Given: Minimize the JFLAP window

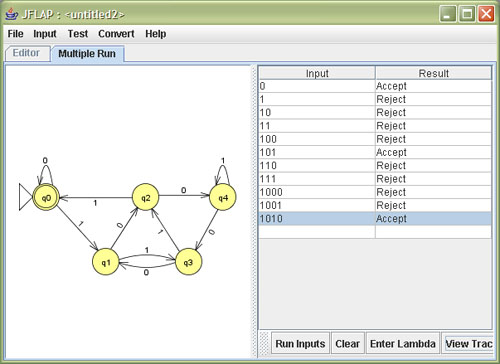Looking at the screenshot, I should pyautogui.click(x=448, y=14).
